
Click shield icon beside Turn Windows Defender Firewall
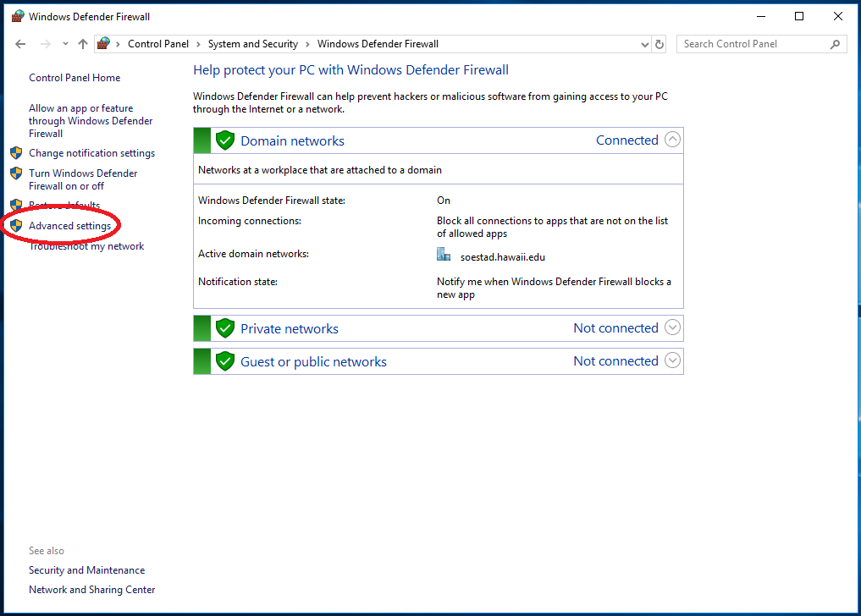(16, 173)
